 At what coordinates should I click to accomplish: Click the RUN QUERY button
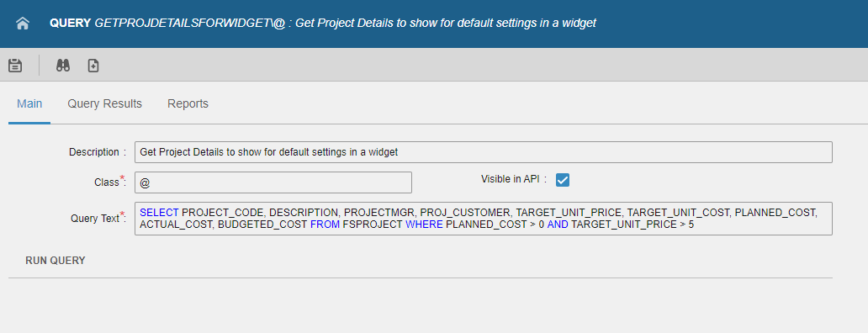[x=56, y=261]
